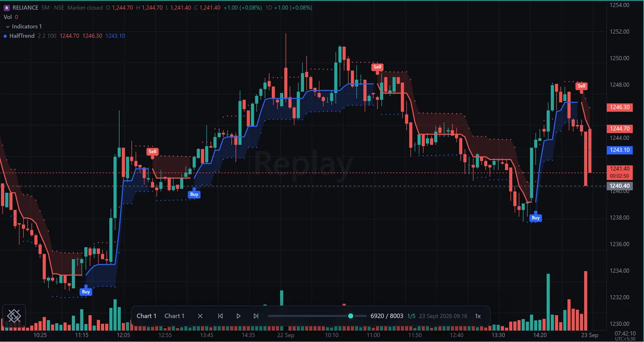
Task: Click the rightmost Sell marker
Action: [581, 86]
